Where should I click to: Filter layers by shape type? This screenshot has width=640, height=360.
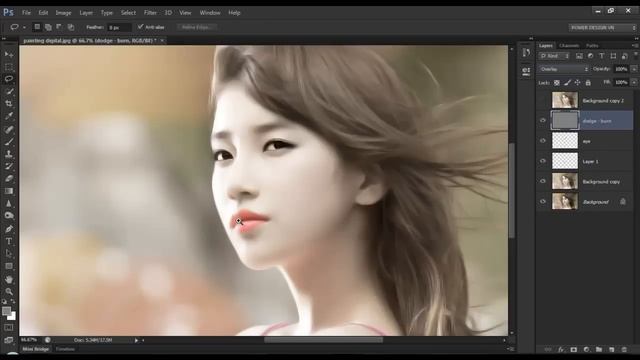[613, 56]
